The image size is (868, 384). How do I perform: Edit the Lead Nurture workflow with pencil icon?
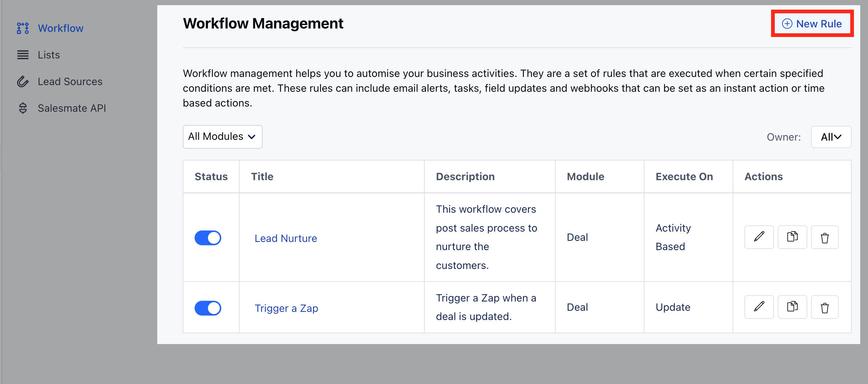[759, 237]
